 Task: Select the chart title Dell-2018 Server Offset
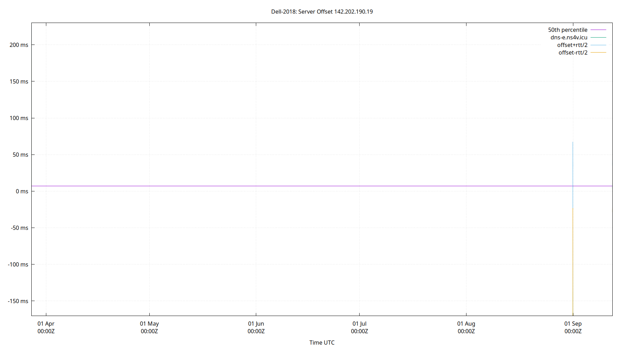click(x=322, y=11)
